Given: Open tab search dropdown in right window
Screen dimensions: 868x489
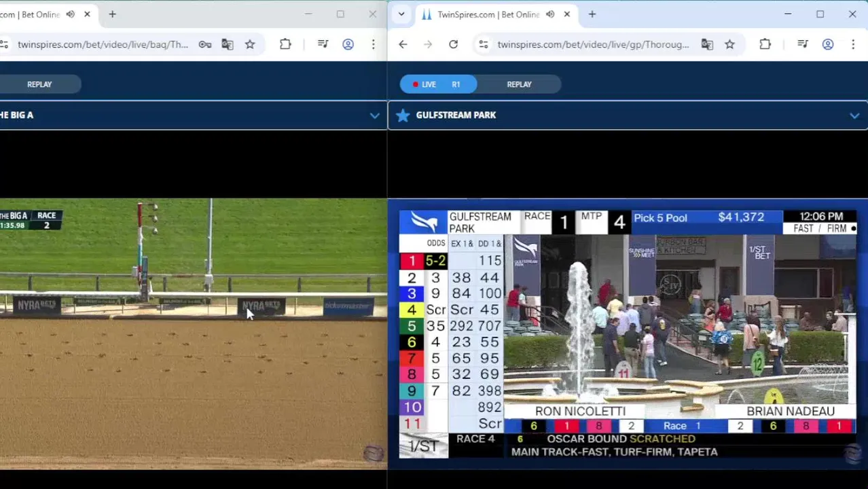Looking at the screenshot, I should pos(401,14).
